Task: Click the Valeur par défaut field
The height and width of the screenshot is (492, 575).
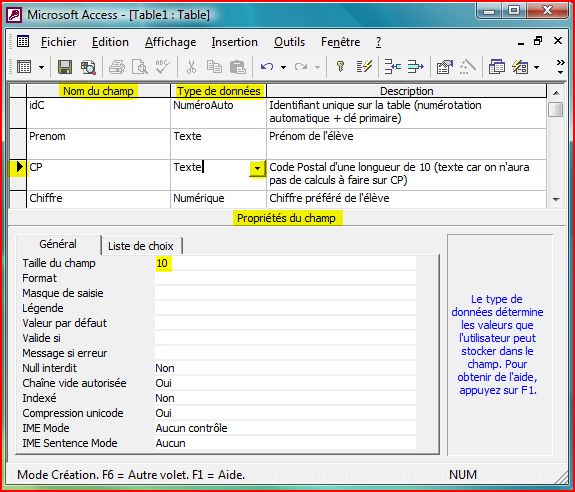Action: [x=285, y=323]
